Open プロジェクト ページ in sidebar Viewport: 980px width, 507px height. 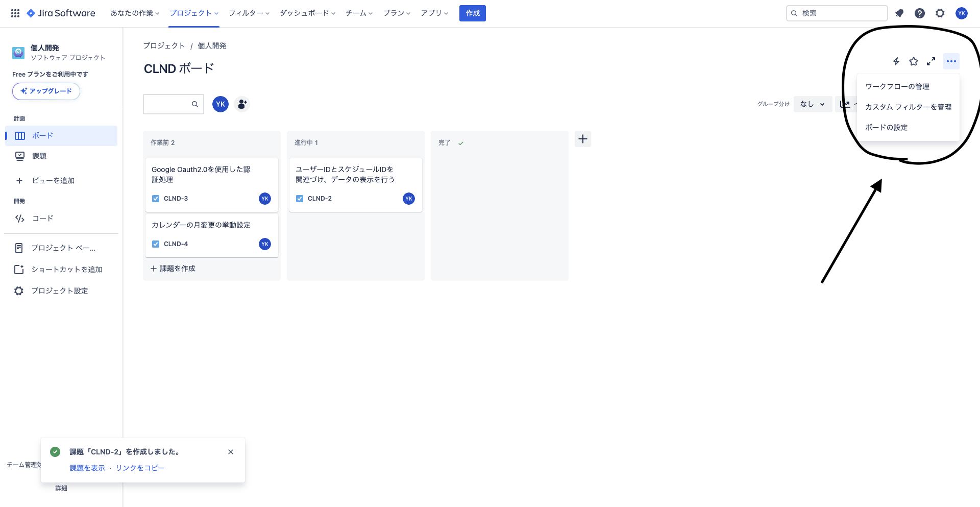click(61, 248)
